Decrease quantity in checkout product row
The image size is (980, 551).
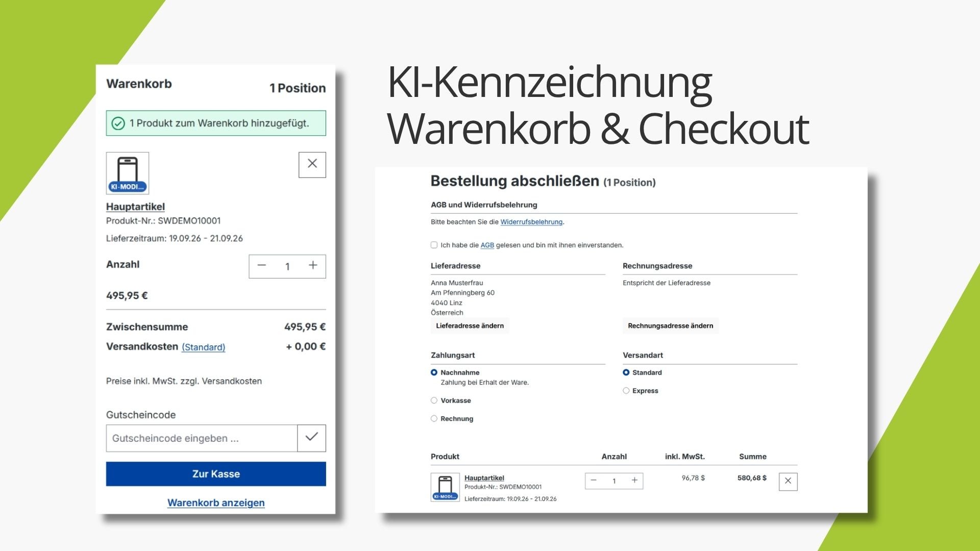point(594,481)
